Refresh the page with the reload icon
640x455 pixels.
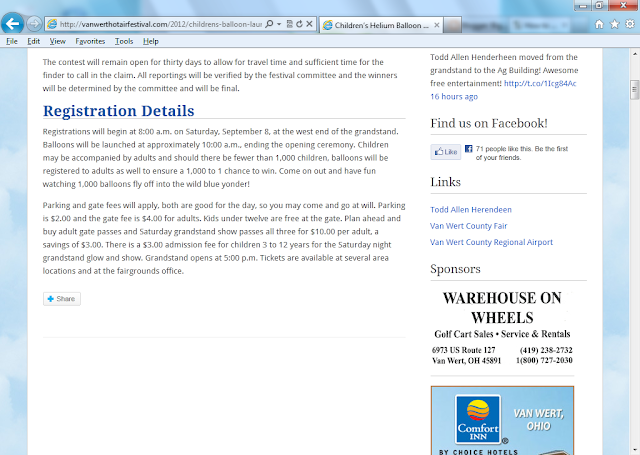299,24
